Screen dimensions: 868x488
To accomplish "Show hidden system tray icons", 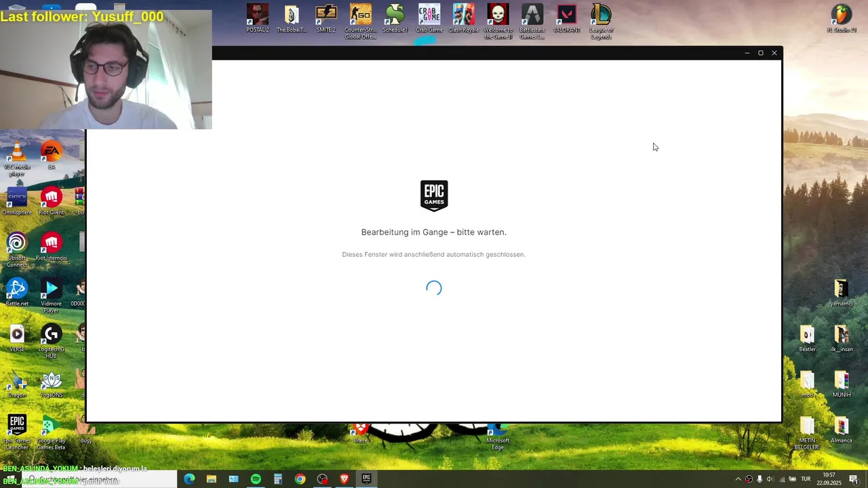I will (738, 479).
